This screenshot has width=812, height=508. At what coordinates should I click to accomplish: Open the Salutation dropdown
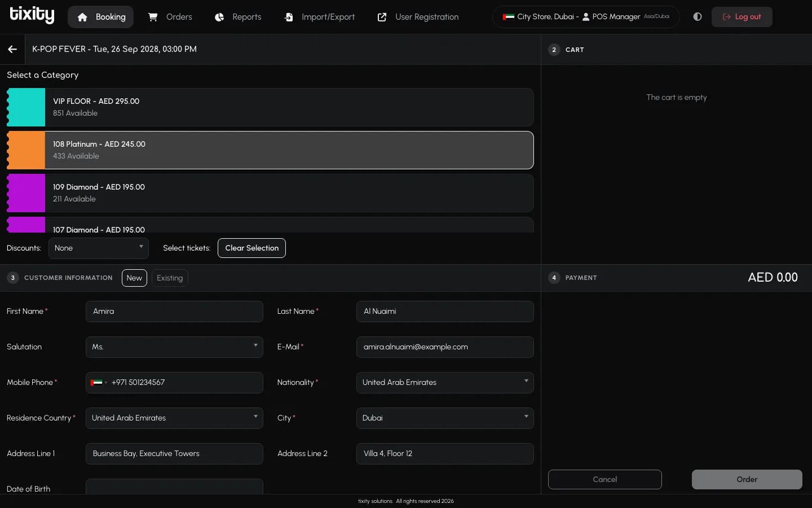(x=174, y=347)
